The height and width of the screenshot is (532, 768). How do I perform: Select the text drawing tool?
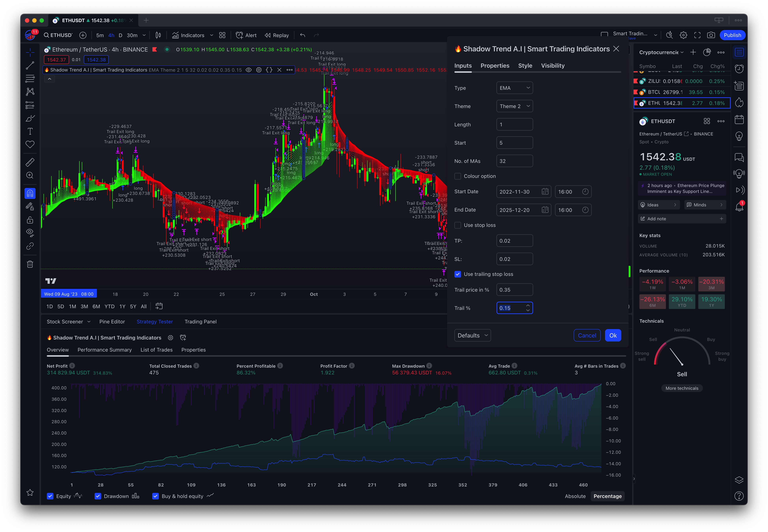[30, 131]
